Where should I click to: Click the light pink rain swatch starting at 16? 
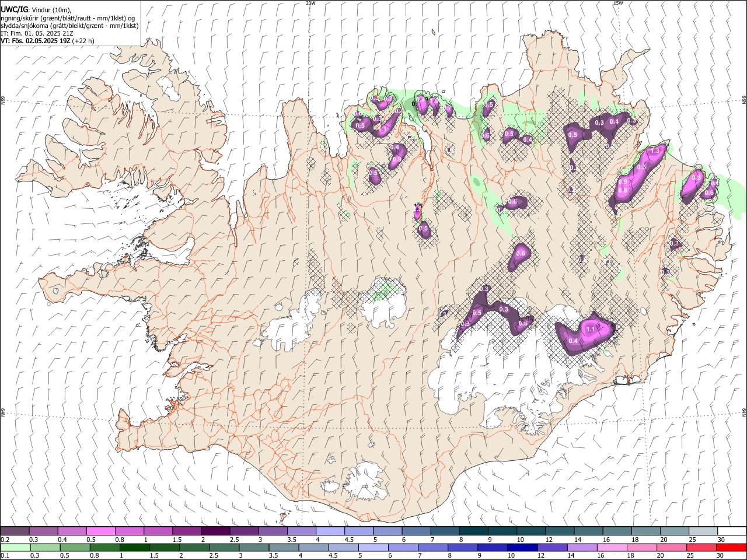pos(612,547)
